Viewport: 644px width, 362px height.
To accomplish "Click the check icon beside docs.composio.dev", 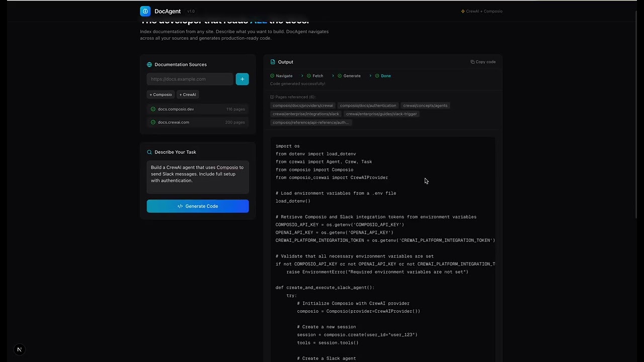I will pos(153,109).
